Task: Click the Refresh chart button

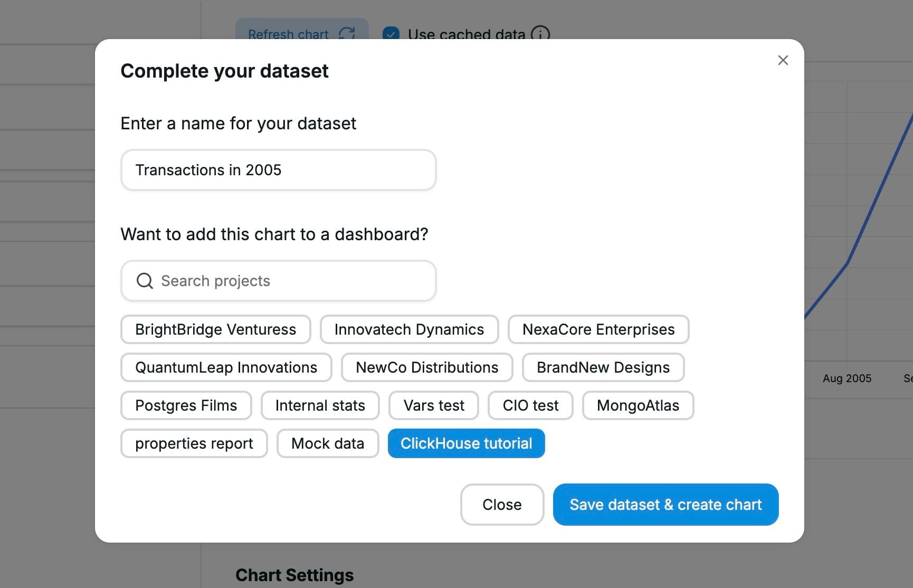Action: (x=301, y=34)
